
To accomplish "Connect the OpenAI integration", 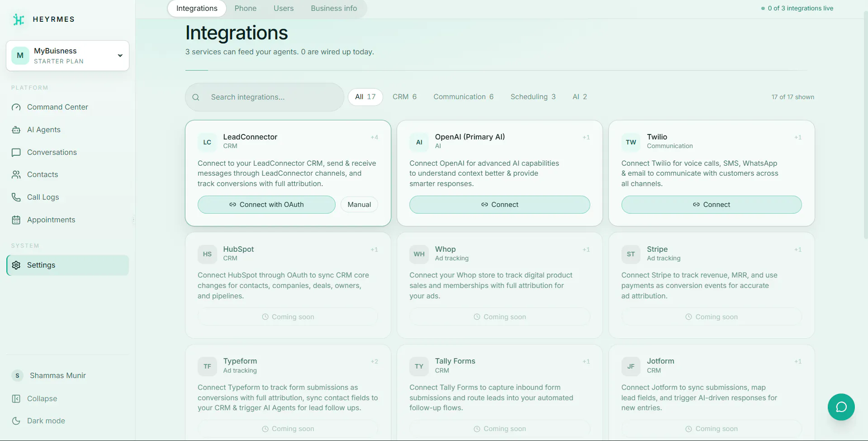I will 500,205.
